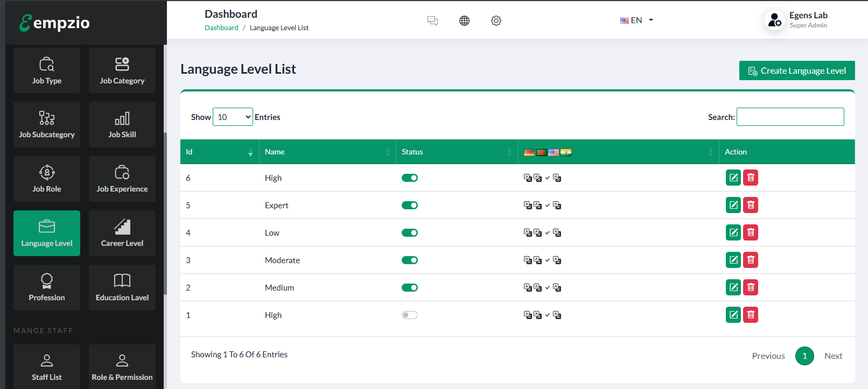Click edit icon for Expert row

tap(733, 205)
